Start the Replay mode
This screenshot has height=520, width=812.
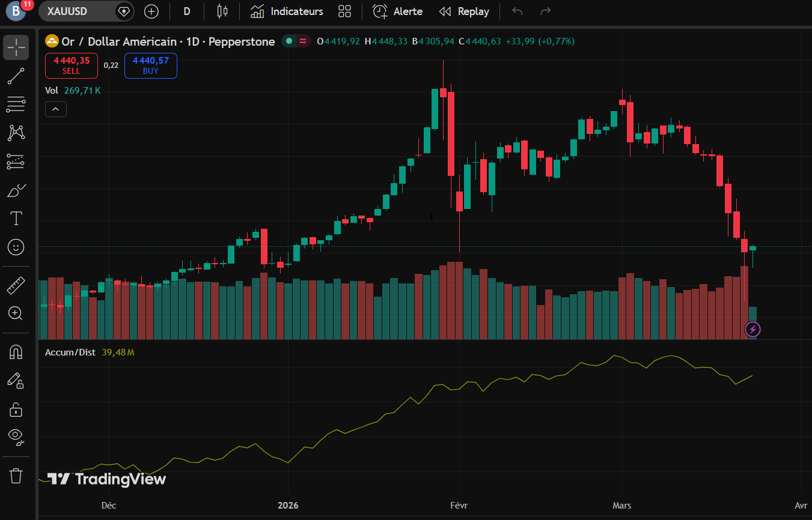point(463,11)
